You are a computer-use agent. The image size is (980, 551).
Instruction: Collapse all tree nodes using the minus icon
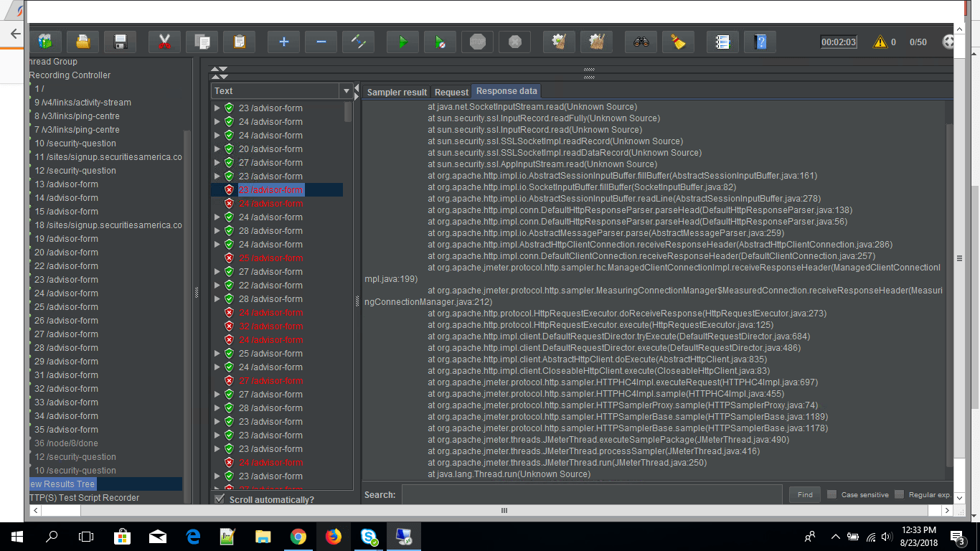[321, 42]
